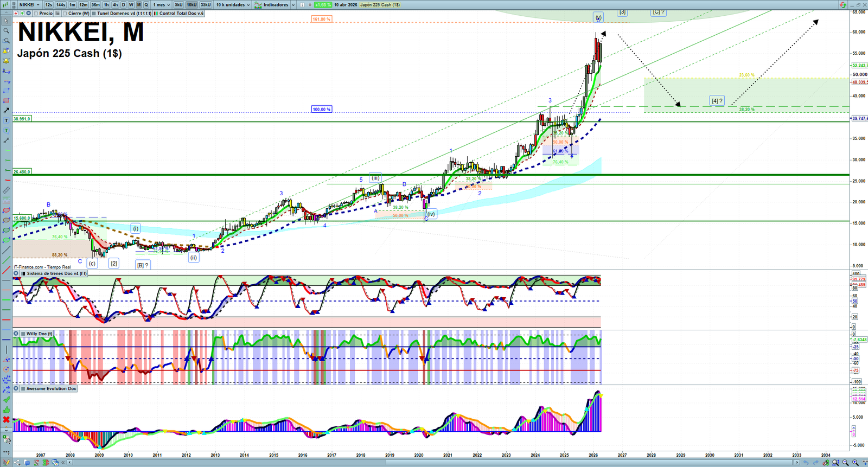Click the 10 abr 2026 date
This screenshot has width=868, height=467.
click(x=346, y=5)
